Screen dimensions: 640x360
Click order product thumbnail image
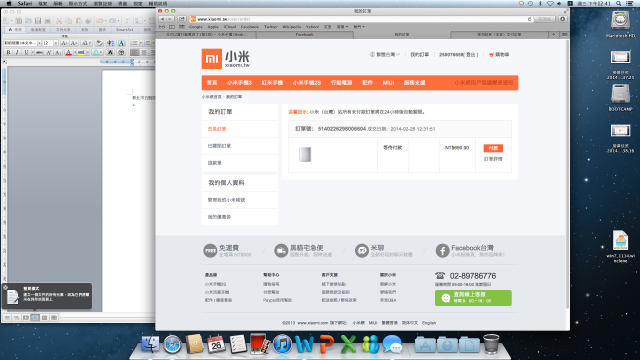point(305,154)
